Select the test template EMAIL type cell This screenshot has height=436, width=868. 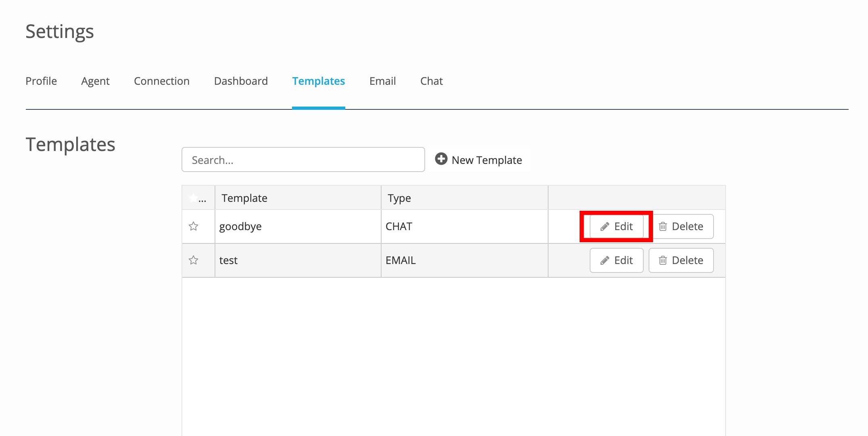465,260
